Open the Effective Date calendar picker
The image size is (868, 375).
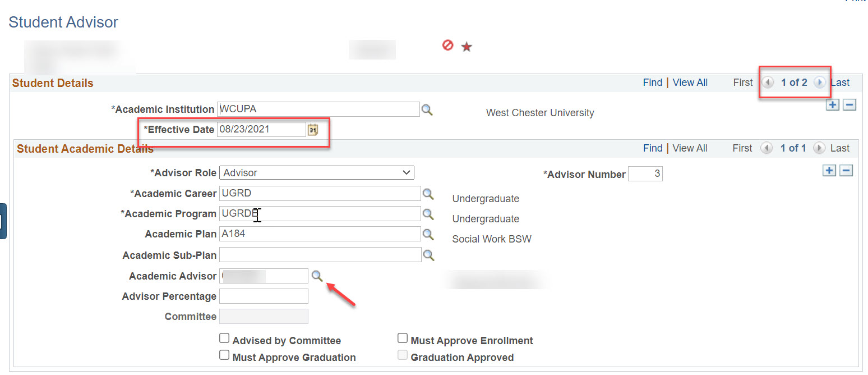(x=313, y=130)
